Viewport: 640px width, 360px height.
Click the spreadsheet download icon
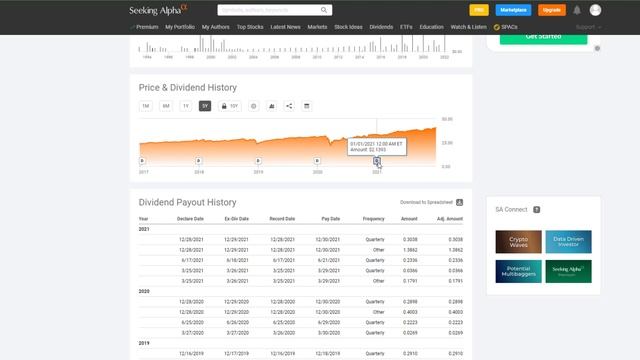click(x=459, y=202)
